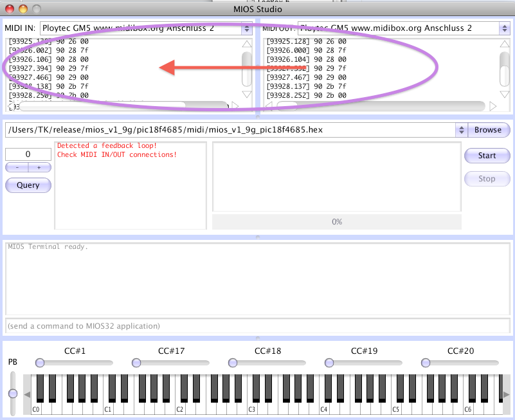
Task: Click the MIDI OUT horizontal scrollbar thumb
Action: tap(287, 105)
